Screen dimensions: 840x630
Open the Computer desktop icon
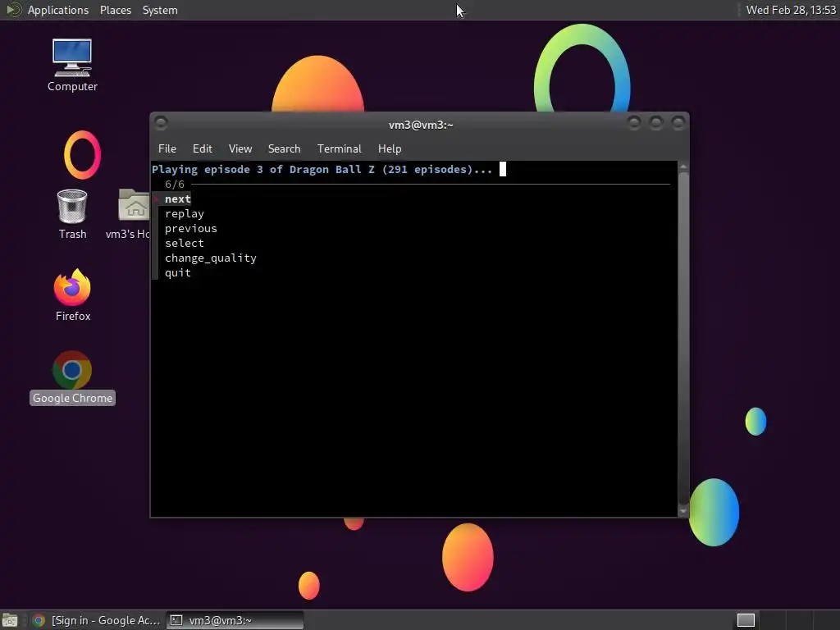pyautogui.click(x=72, y=65)
